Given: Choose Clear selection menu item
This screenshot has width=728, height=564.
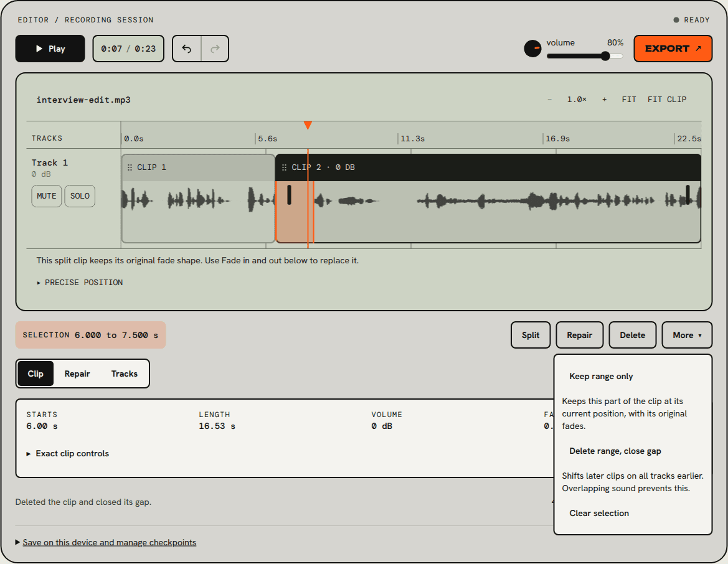Looking at the screenshot, I should [x=599, y=513].
